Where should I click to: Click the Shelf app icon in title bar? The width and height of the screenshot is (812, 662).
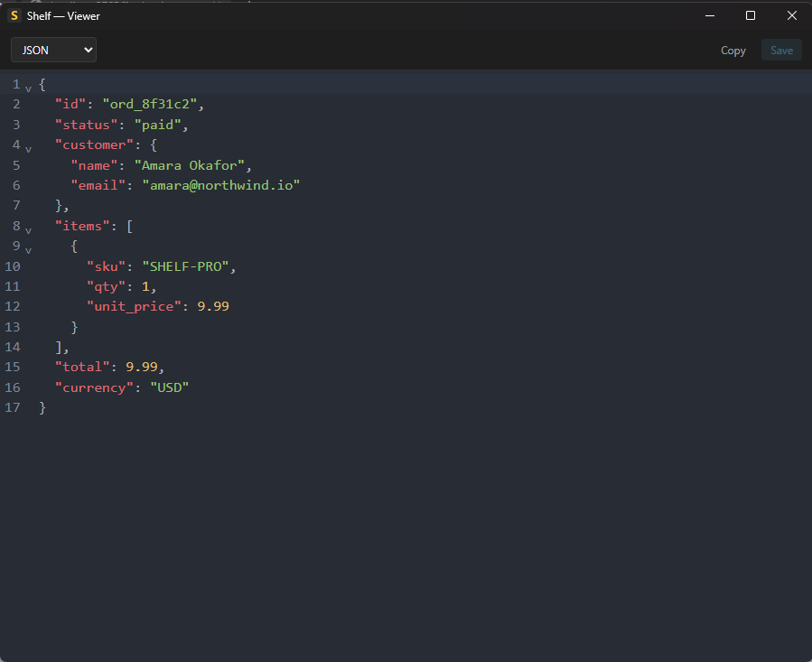(14, 16)
